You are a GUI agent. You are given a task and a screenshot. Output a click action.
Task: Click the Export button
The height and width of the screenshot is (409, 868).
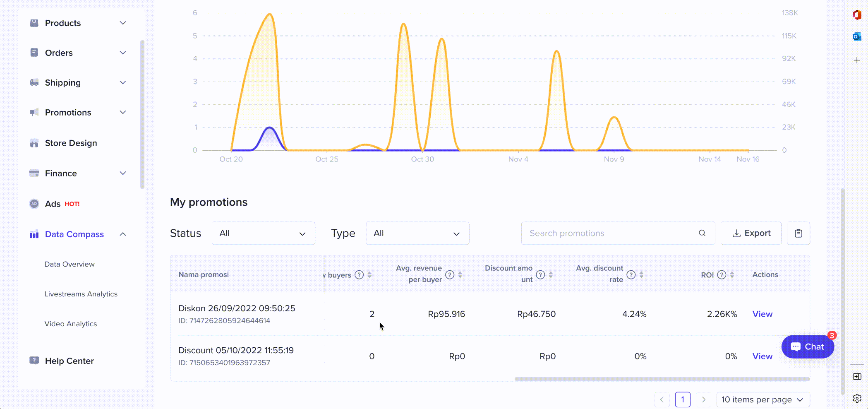pyautogui.click(x=751, y=233)
